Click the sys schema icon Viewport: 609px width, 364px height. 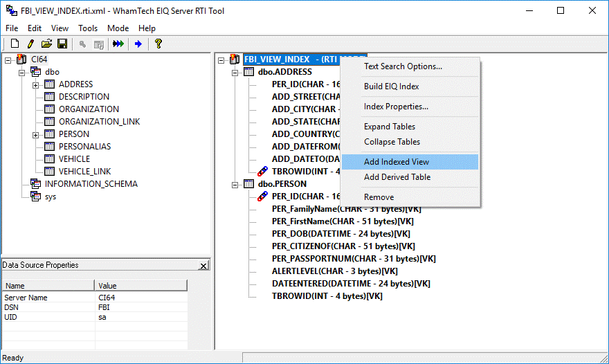(x=36, y=196)
